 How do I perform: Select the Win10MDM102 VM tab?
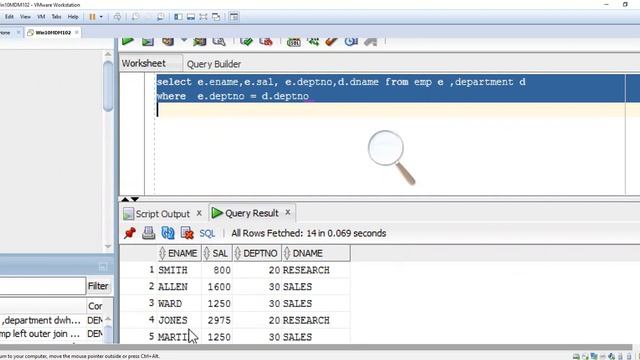coord(53,32)
